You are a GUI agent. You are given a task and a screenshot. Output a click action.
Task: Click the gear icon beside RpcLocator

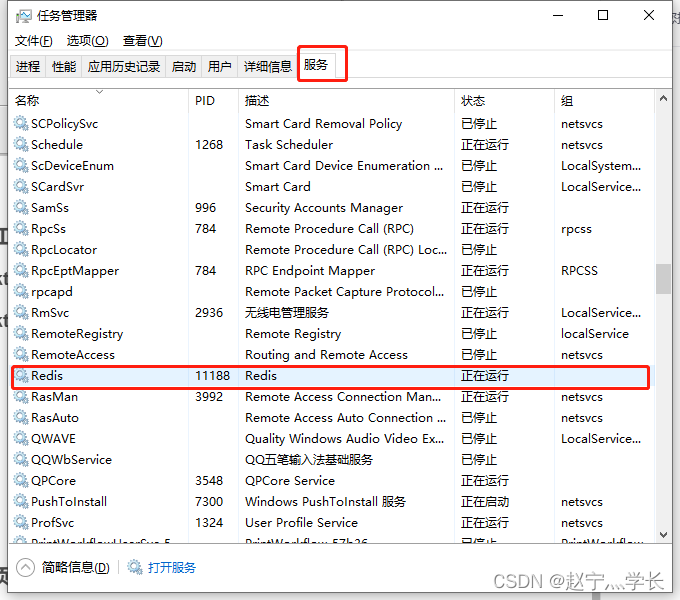click(x=21, y=250)
